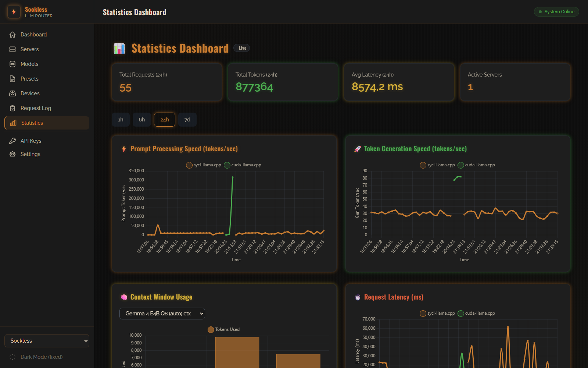Click the green System Online status dot
Image resolution: width=588 pixels, height=368 pixels.
(x=540, y=12)
